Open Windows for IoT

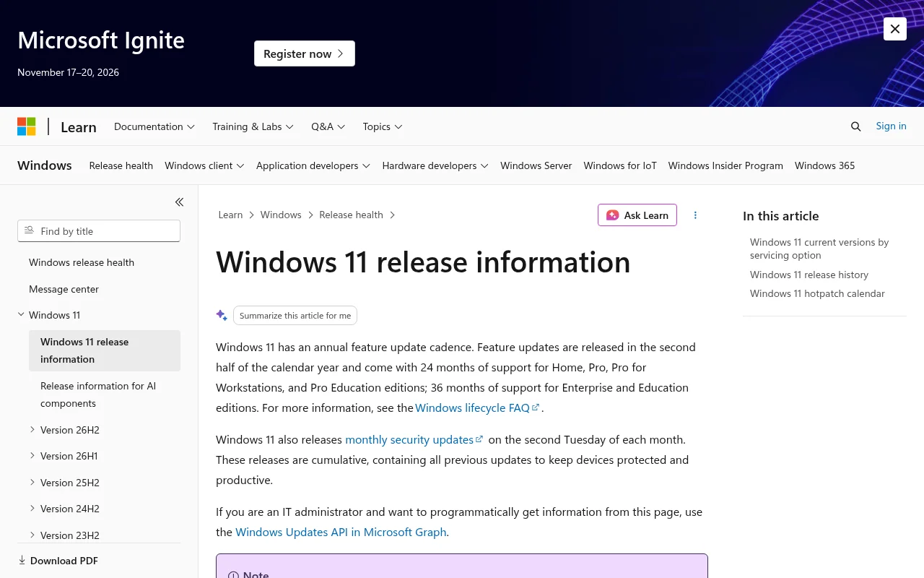point(620,165)
